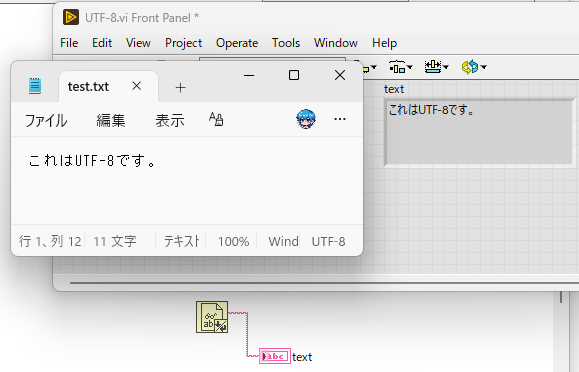Open the Notepad more options ellipsis
The image size is (579, 372).
pyautogui.click(x=340, y=119)
